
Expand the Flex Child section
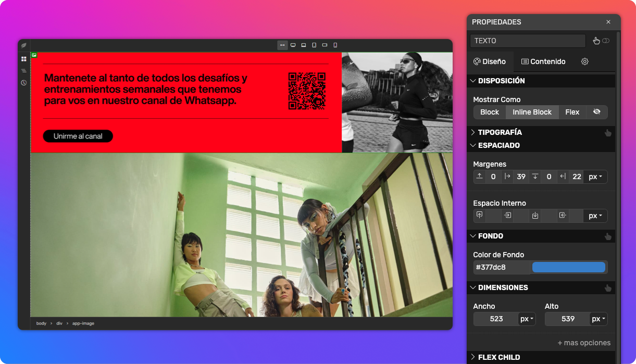[x=541, y=357]
